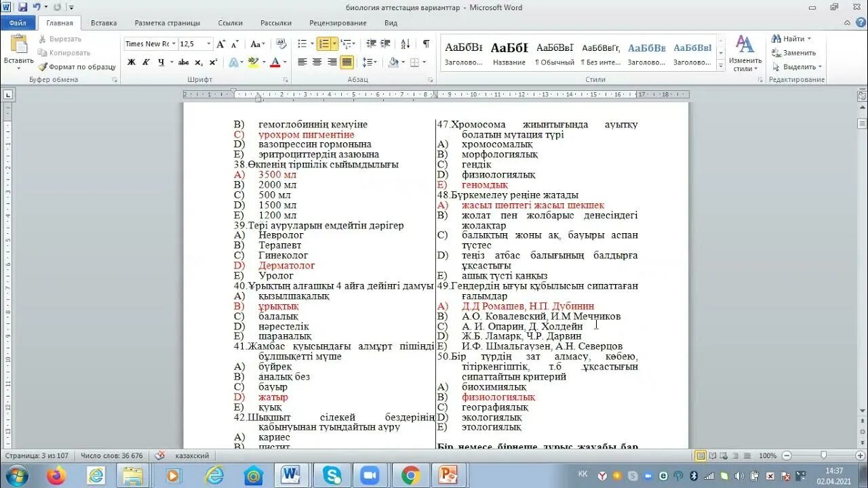The height and width of the screenshot is (488, 868).
Task: Shrink font size with smaller A icon
Action: [x=235, y=44]
